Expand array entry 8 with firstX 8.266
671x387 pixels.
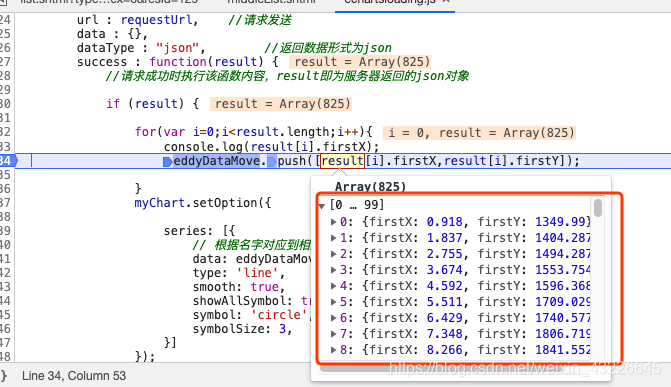pyautogui.click(x=333, y=350)
